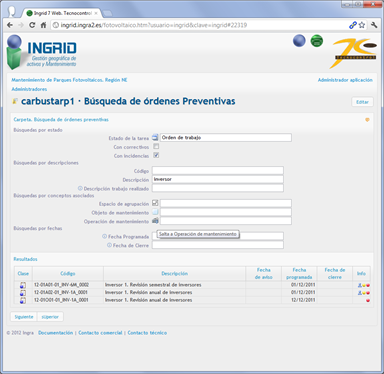Click the browser home icon
The width and height of the screenshot is (384, 374).
(x=43, y=25)
